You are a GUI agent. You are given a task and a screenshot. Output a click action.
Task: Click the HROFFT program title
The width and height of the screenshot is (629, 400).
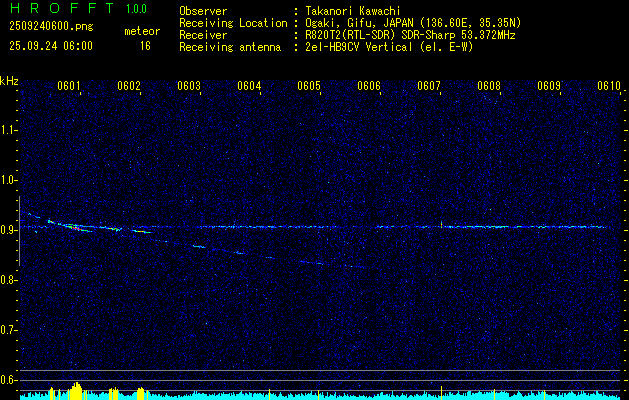(62, 8)
